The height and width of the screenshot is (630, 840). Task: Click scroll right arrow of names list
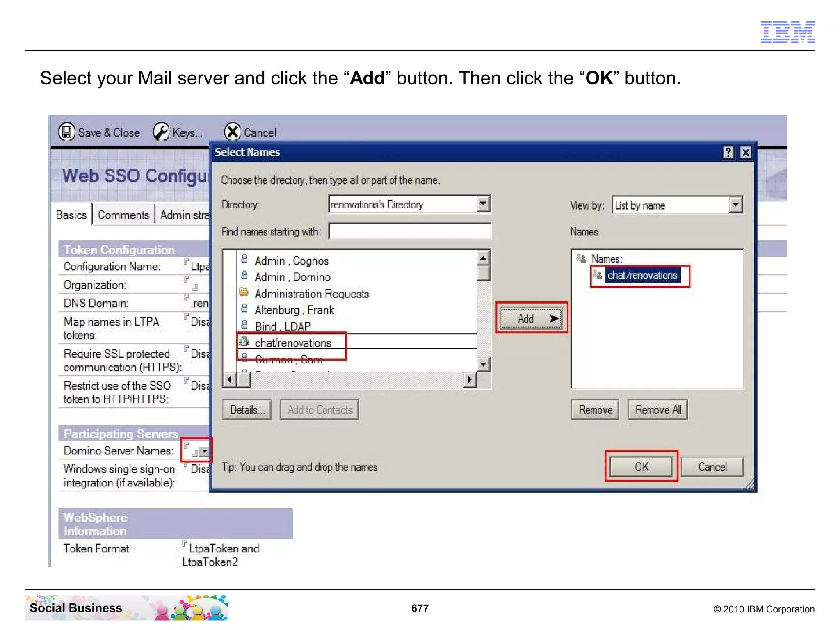pos(470,380)
